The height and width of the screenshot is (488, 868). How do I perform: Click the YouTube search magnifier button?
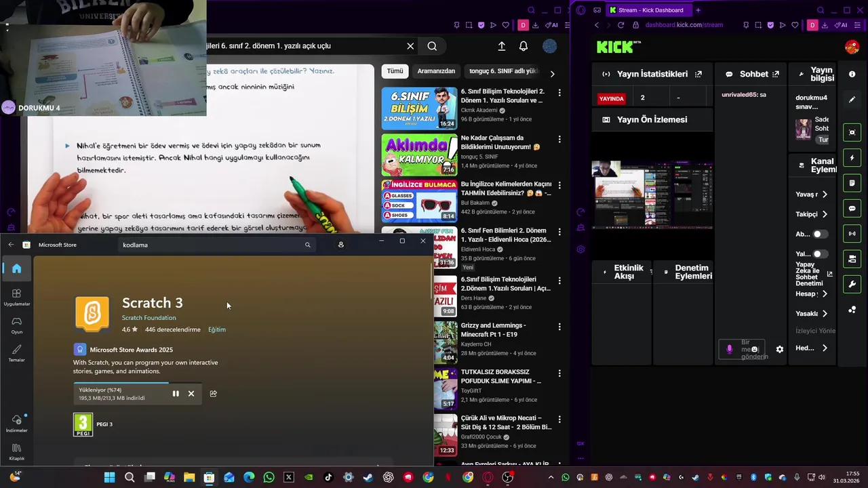tap(432, 46)
